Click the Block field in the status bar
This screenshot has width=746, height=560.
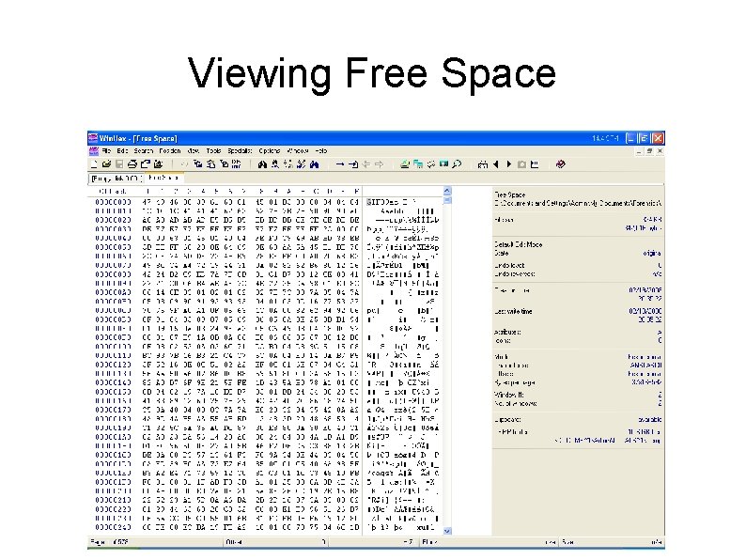490,542
